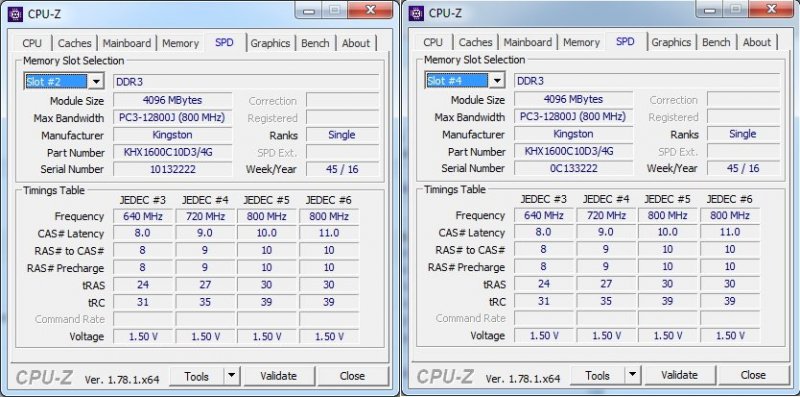Close left CPU-Z window via title bar X

(x=371, y=11)
